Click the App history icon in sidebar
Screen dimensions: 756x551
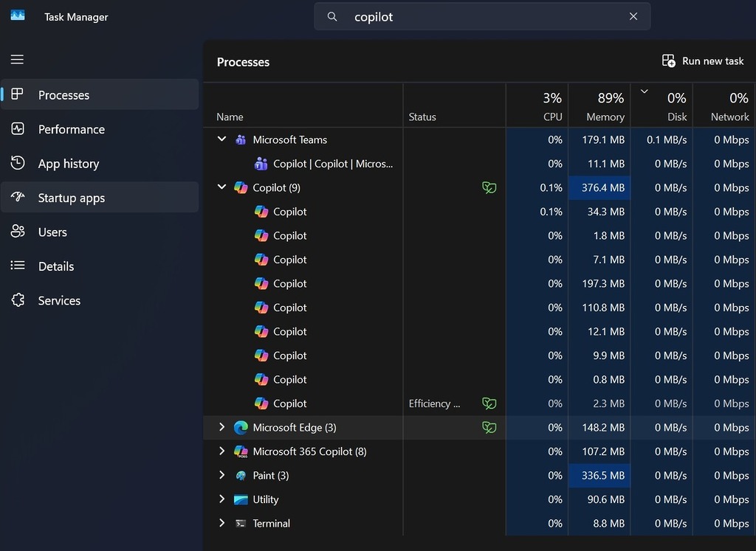(x=17, y=163)
